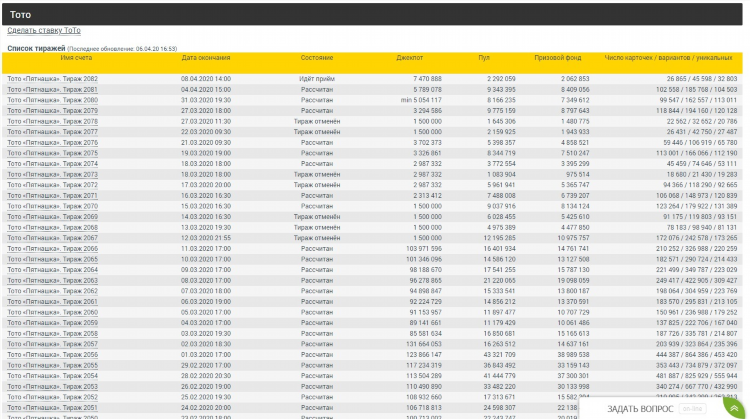This screenshot has height=419, width=750.
Task: Select date cell '08.04.2020 14:00'
Action: 206,79
